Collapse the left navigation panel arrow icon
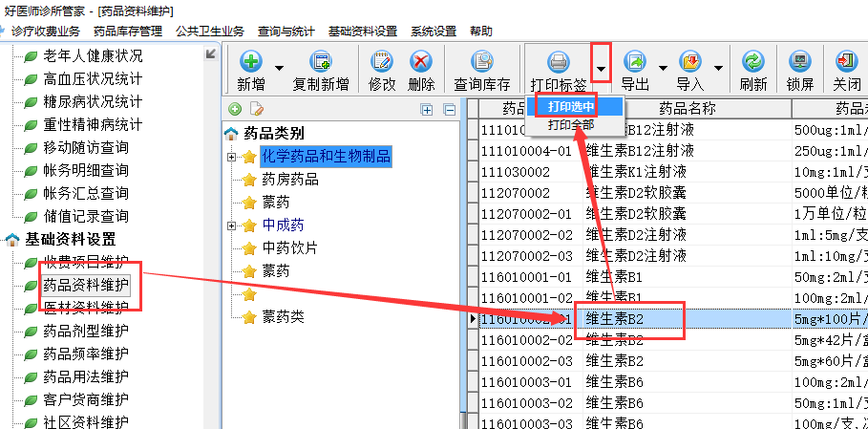 (x=211, y=54)
